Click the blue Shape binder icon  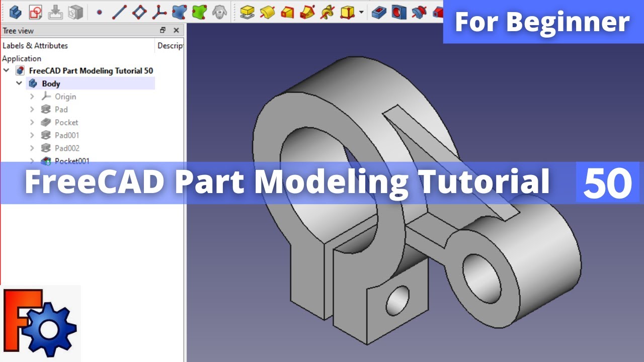[179, 12]
